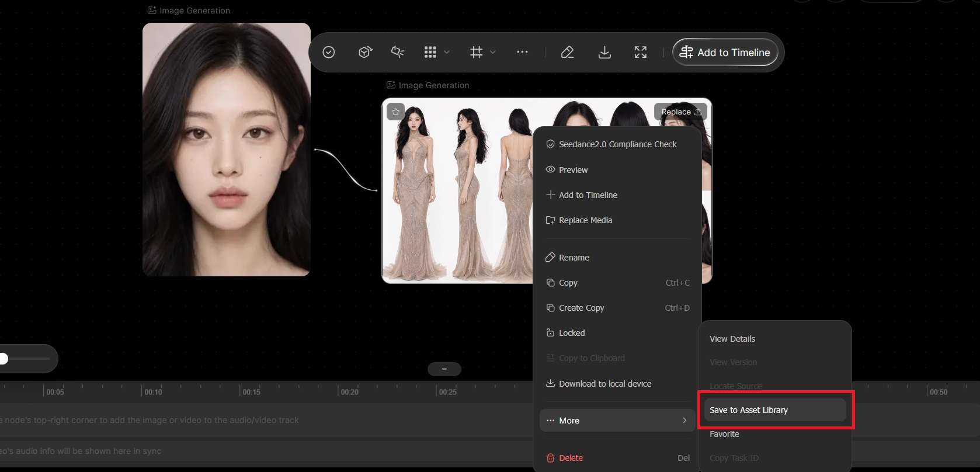Choose Copy from the context menu

pos(617,283)
